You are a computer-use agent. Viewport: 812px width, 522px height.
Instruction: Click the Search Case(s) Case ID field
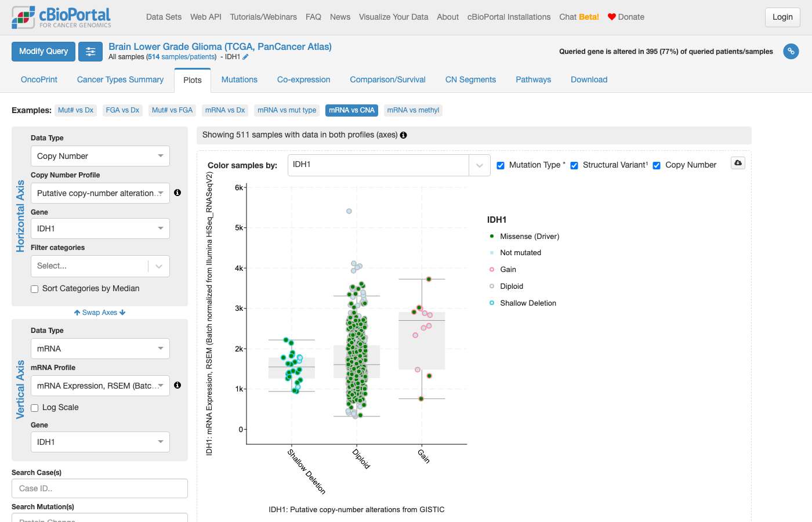click(x=100, y=488)
